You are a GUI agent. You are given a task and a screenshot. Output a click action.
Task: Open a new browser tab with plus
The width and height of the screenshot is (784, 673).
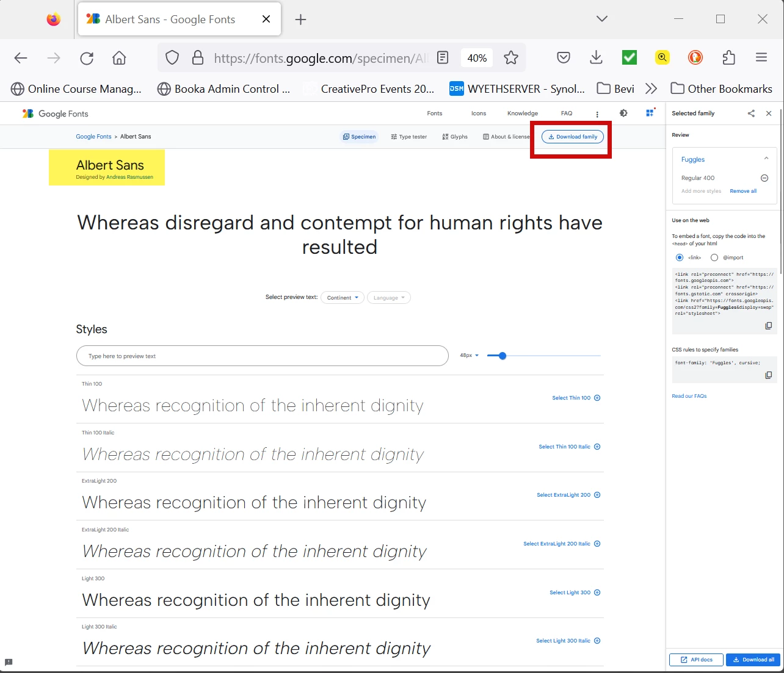tap(300, 20)
